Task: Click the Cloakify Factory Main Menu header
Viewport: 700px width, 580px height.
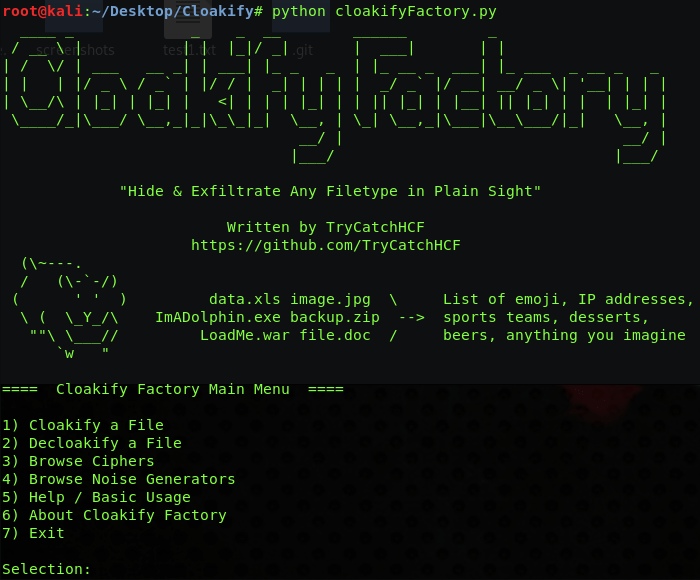Action: click(172, 389)
